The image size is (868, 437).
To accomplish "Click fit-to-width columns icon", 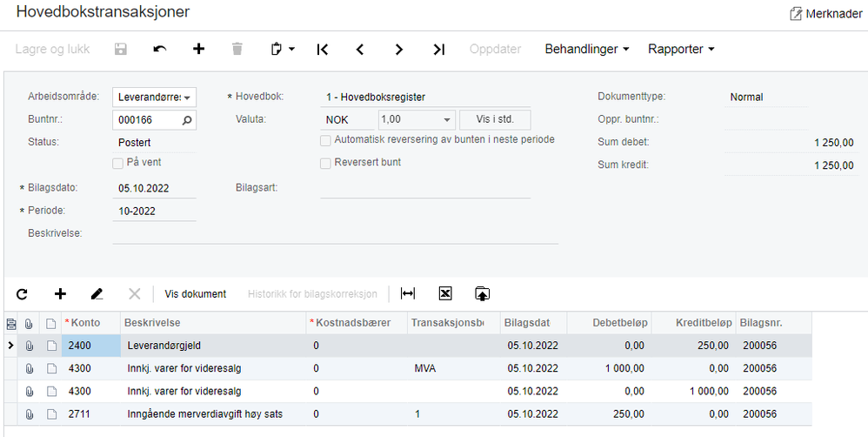I will point(408,293).
